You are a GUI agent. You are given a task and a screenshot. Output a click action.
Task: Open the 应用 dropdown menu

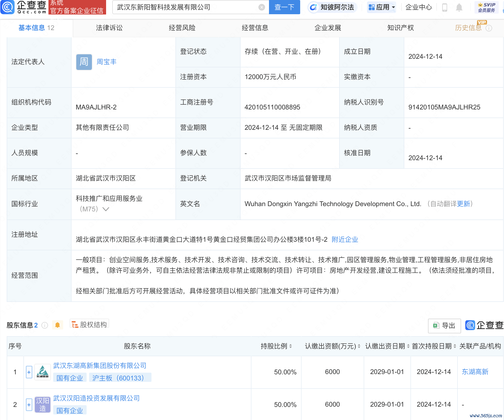tap(382, 7)
